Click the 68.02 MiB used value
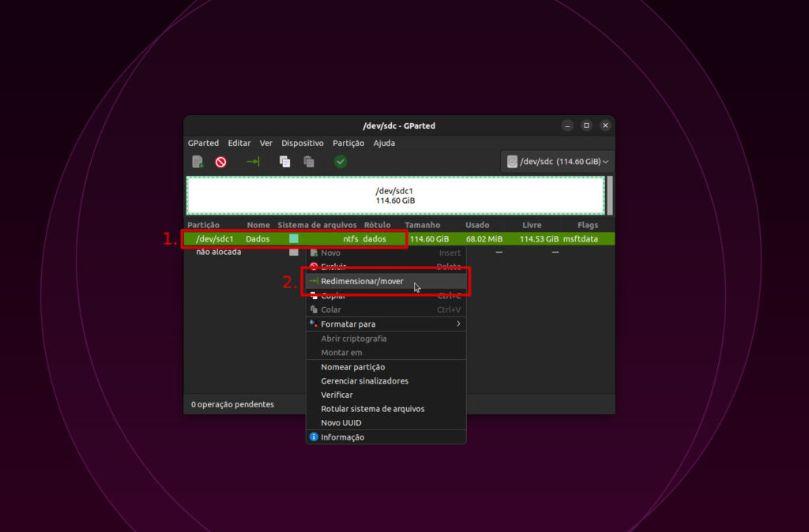The height and width of the screenshot is (532, 809). [484, 239]
